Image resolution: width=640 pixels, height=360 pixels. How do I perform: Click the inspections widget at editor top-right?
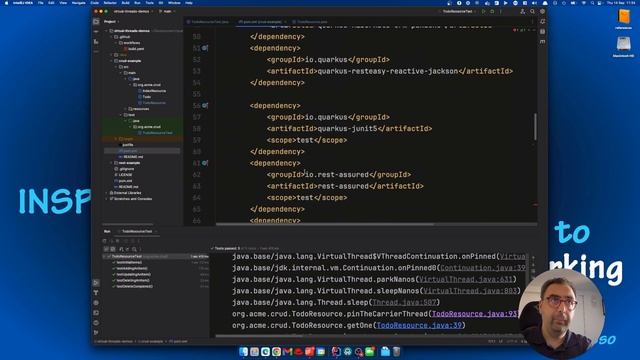click(524, 30)
